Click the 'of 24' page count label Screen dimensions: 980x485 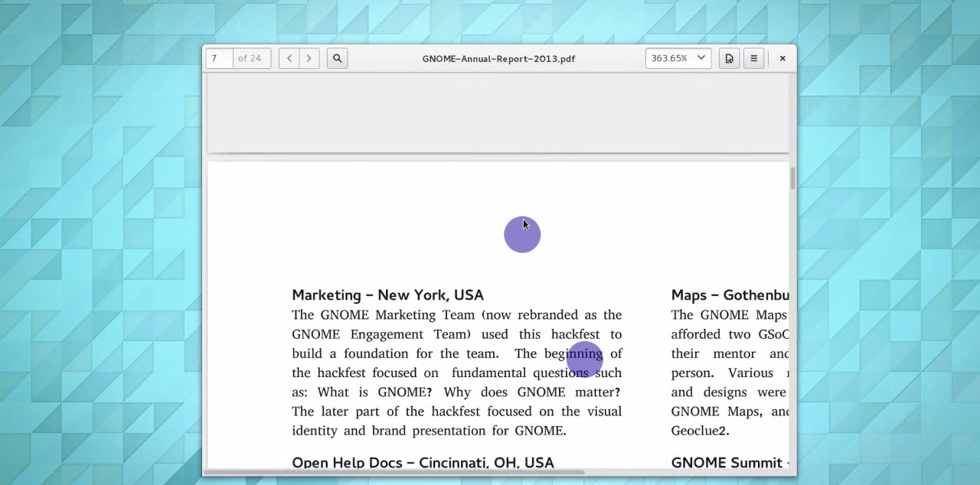(x=250, y=58)
